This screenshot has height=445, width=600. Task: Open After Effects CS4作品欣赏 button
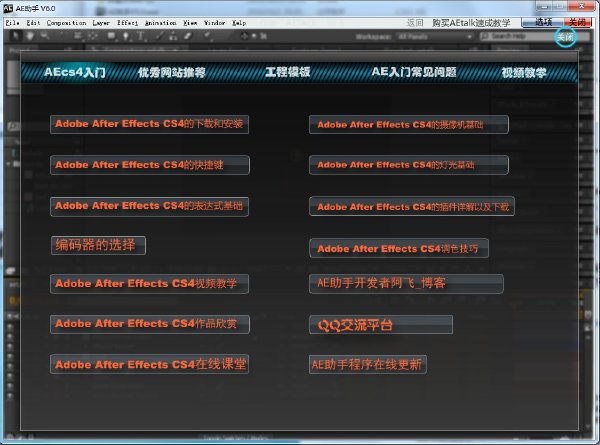(150, 324)
